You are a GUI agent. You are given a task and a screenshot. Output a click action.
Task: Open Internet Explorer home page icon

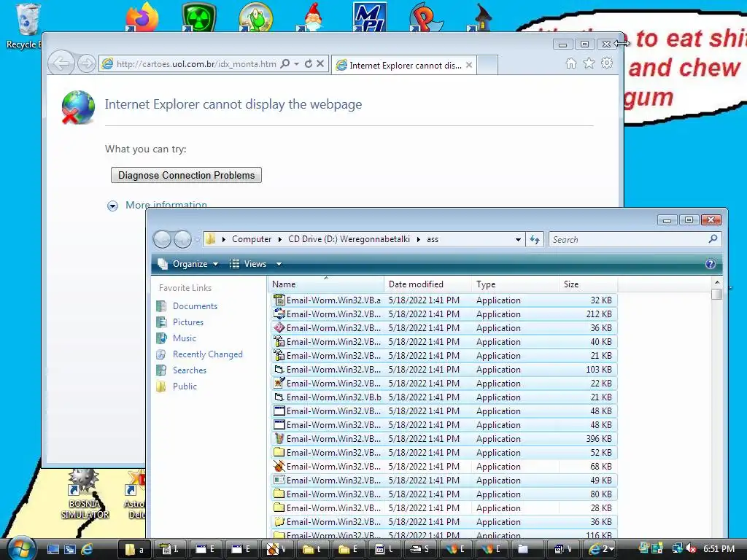click(570, 63)
